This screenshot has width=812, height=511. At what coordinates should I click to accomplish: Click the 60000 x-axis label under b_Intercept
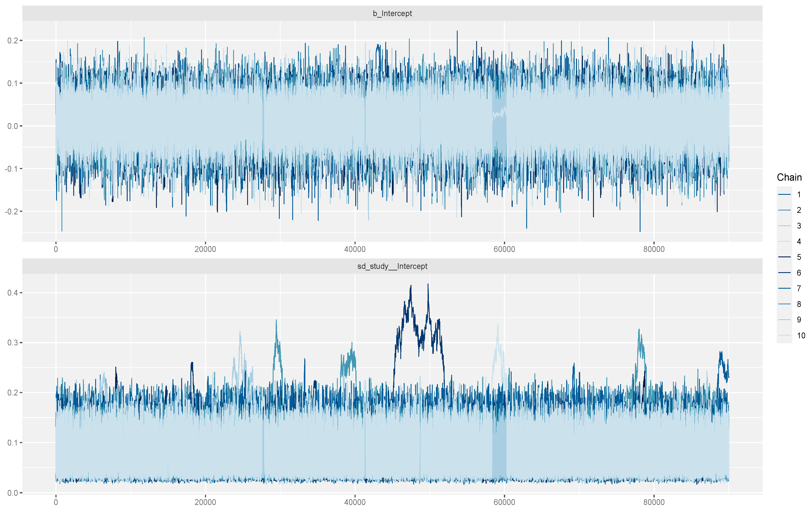(504, 249)
